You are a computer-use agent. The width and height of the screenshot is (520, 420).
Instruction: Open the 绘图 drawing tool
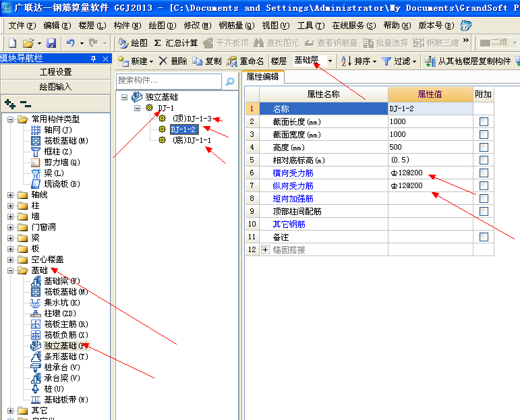133,43
